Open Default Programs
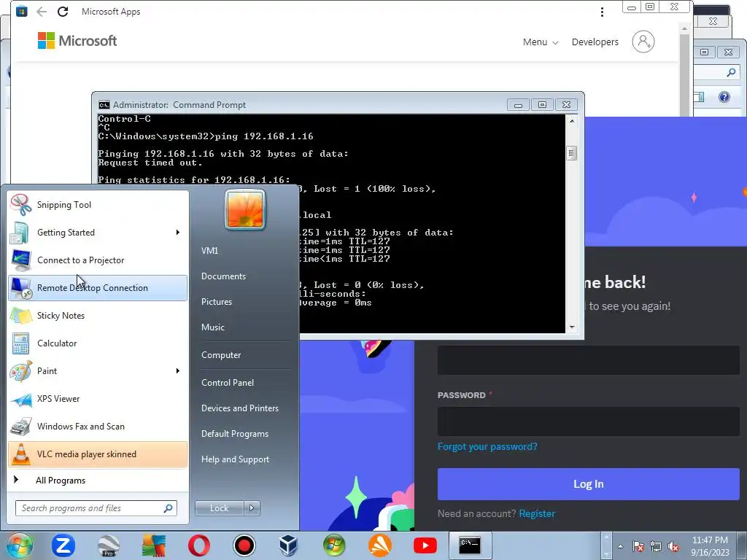 tap(234, 434)
